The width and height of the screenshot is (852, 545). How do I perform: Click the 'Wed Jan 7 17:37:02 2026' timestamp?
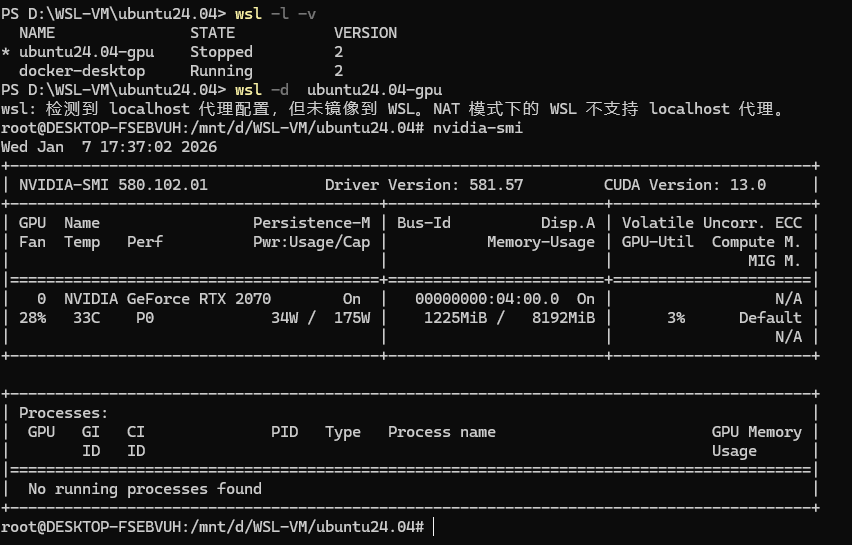coord(109,147)
